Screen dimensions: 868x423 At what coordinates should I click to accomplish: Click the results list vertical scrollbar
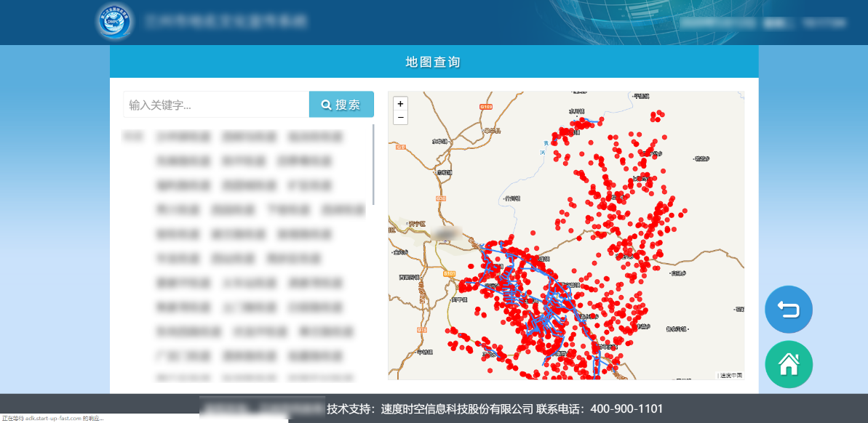tap(373, 164)
